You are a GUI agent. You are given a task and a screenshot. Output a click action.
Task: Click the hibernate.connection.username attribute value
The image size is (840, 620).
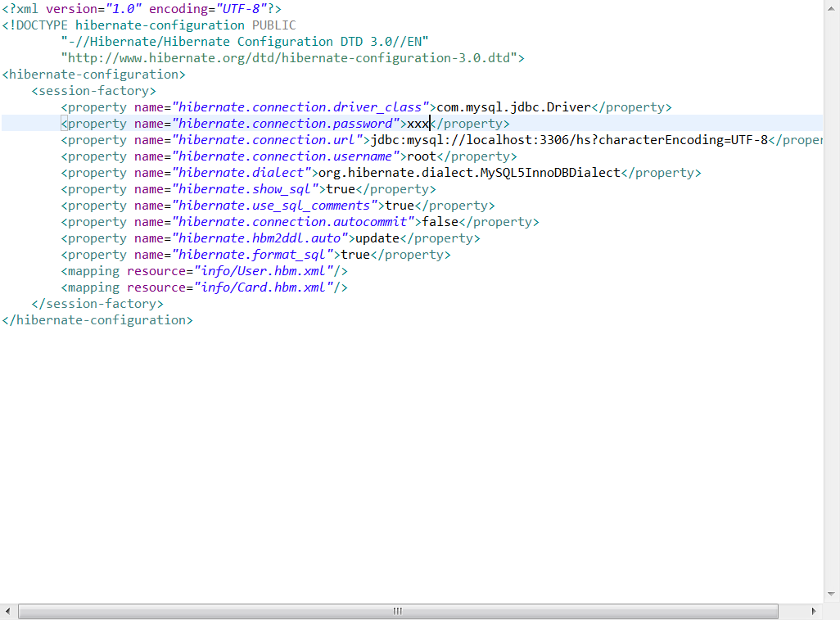[286, 156]
